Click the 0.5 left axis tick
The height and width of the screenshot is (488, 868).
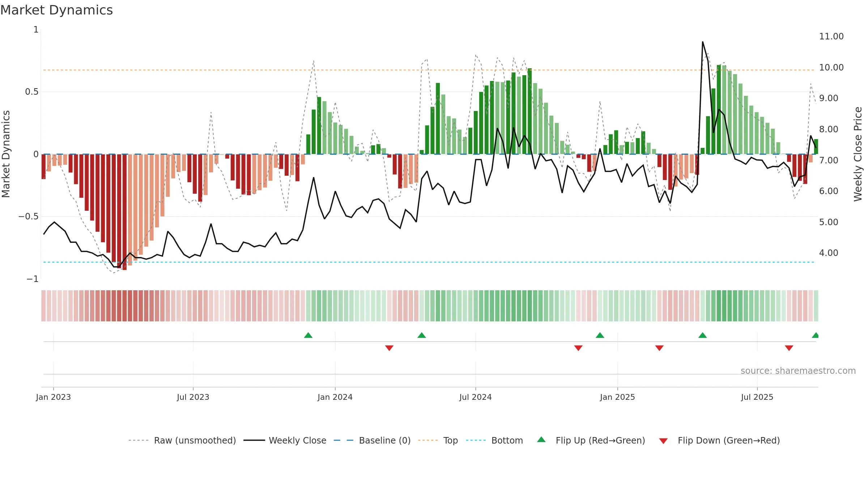(32, 92)
